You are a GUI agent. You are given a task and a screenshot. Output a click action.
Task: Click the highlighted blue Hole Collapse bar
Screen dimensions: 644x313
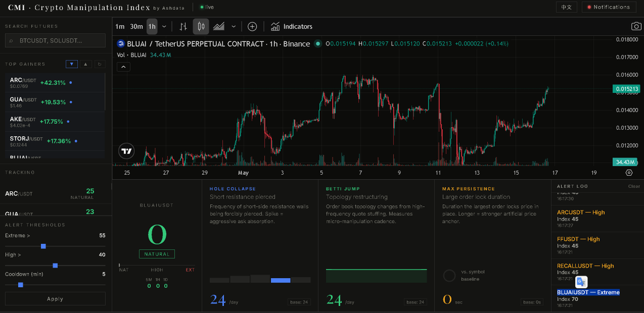point(281,280)
